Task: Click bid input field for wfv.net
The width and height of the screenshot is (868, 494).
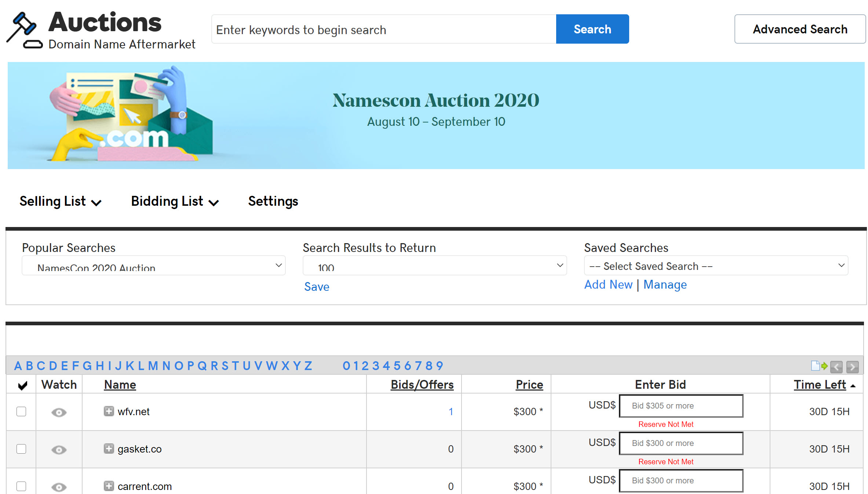Action: click(681, 406)
